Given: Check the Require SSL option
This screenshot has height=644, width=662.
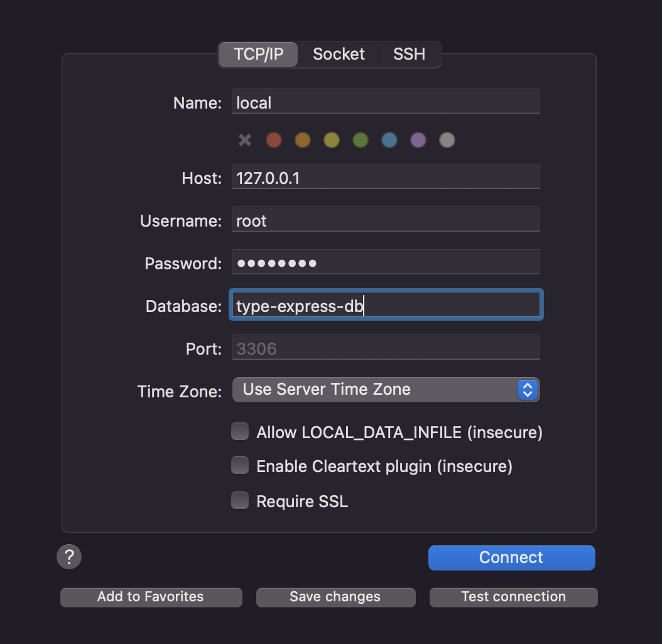Looking at the screenshot, I should [240, 501].
